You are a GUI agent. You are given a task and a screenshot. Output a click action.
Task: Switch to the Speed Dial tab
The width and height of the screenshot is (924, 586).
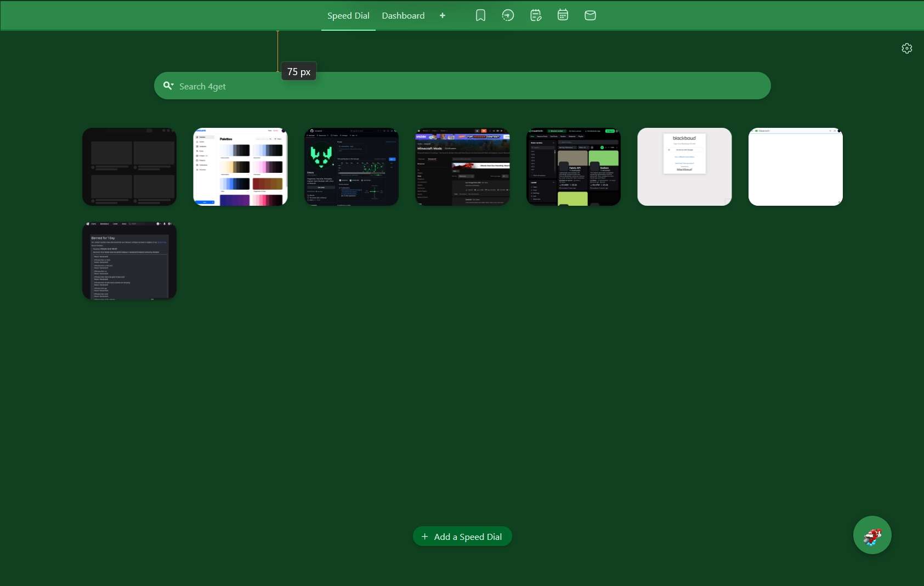click(348, 15)
